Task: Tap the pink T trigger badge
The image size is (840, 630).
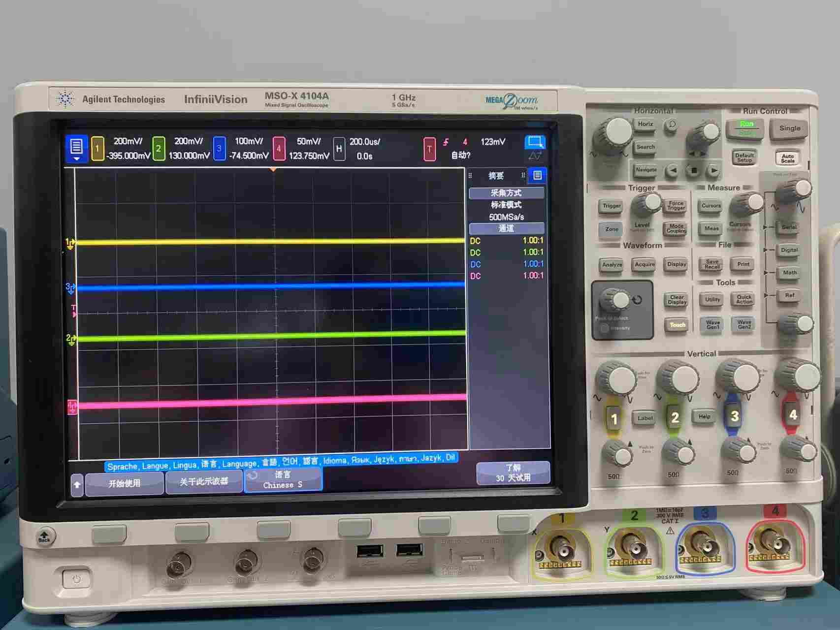Action: click(429, 149)
